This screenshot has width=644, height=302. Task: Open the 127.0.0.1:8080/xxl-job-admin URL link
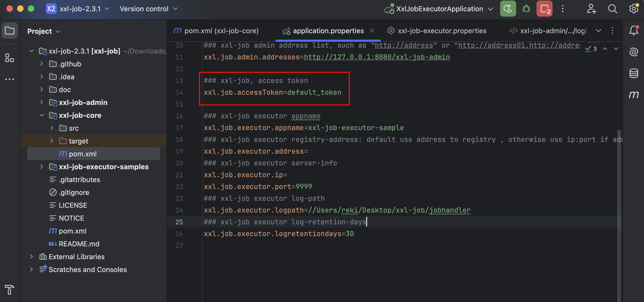point(377,57)
